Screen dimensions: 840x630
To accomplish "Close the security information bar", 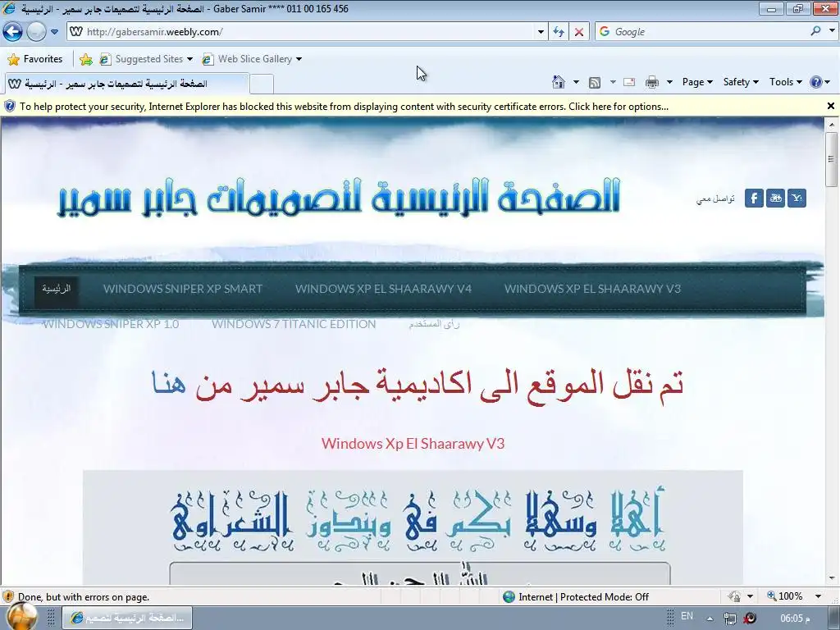I will coord(831,106).
